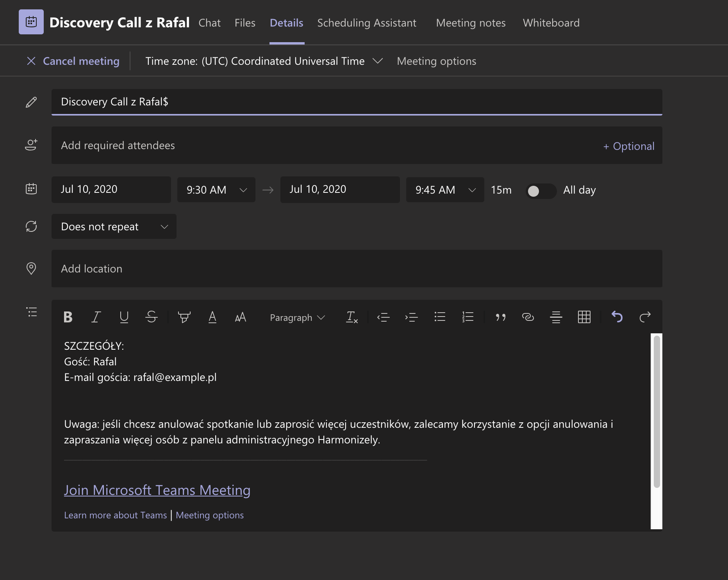This screenshot has height=580, width=728.
Task: Expand the Does not repeat dropdown
Action: [114, 226]
